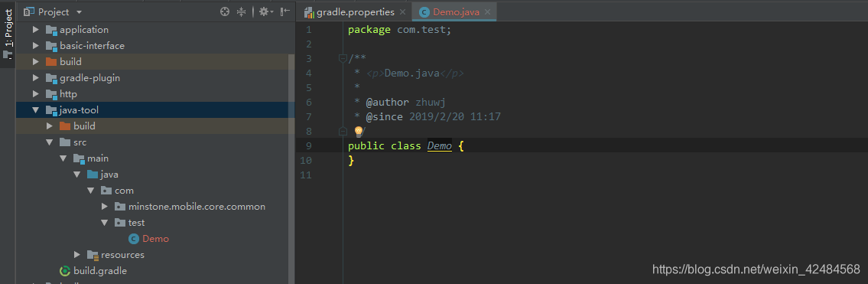
Task: Close the gradle.properties tab
Action: pyautogui.click(x=402, y=12)
